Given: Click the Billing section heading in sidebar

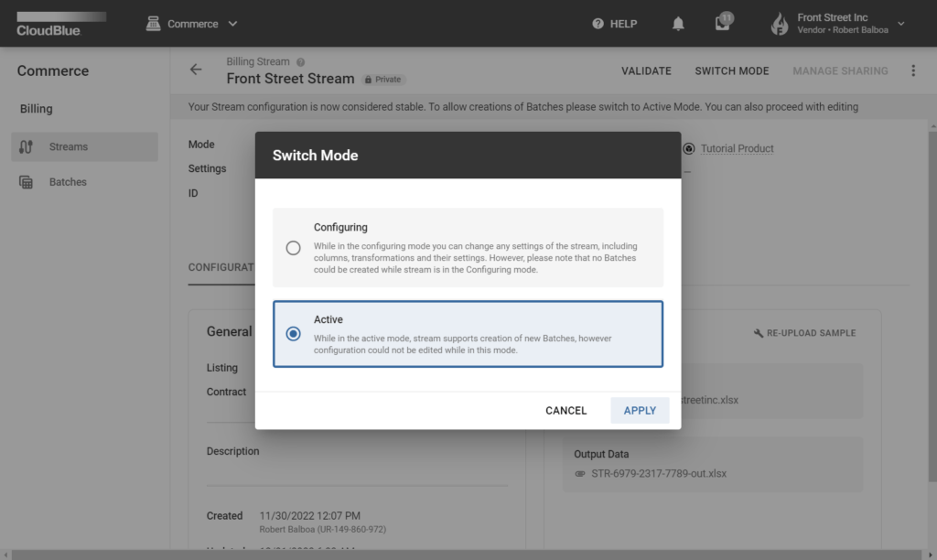Looking at the screenshot, I should (x=37, y=109).
